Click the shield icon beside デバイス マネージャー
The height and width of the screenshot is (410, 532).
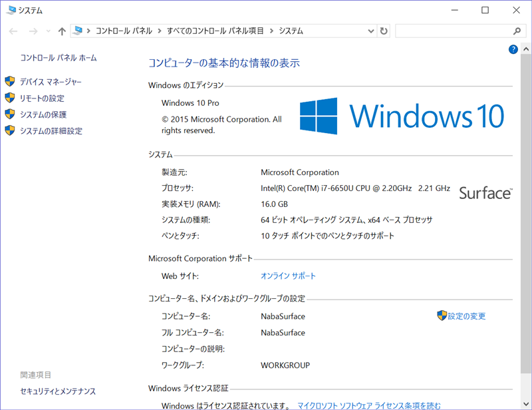(10, 81)
